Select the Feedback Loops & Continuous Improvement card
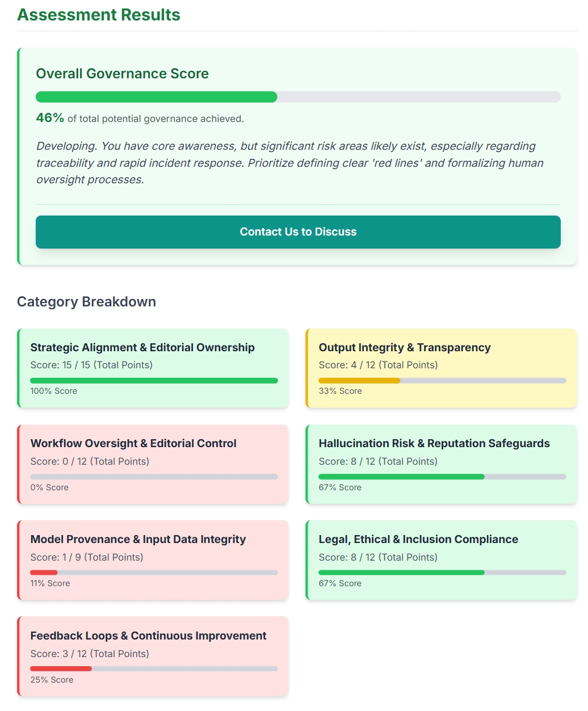The image size is (588, 711). coord(153,656)
